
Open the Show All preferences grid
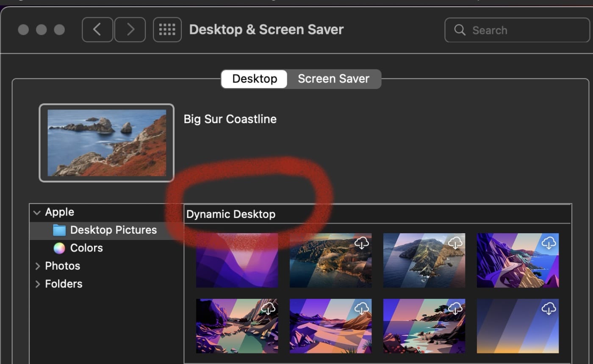point(167,30)
